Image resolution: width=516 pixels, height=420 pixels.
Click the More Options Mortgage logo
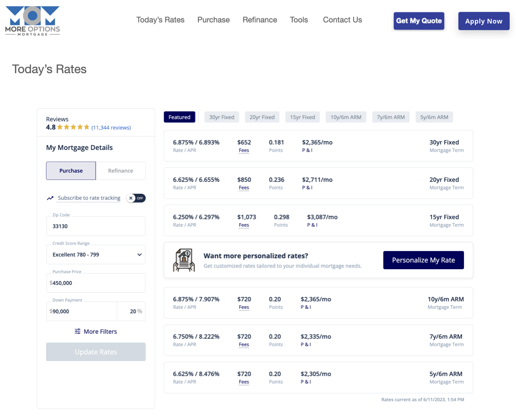click(32, 21)
